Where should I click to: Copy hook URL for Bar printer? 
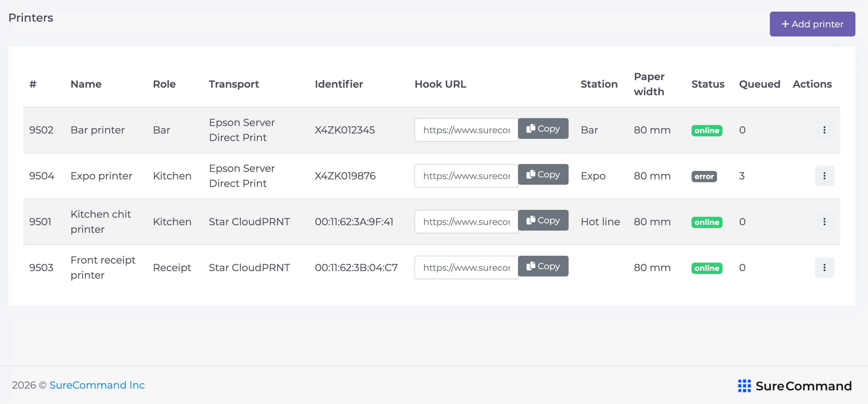[543, 128]
